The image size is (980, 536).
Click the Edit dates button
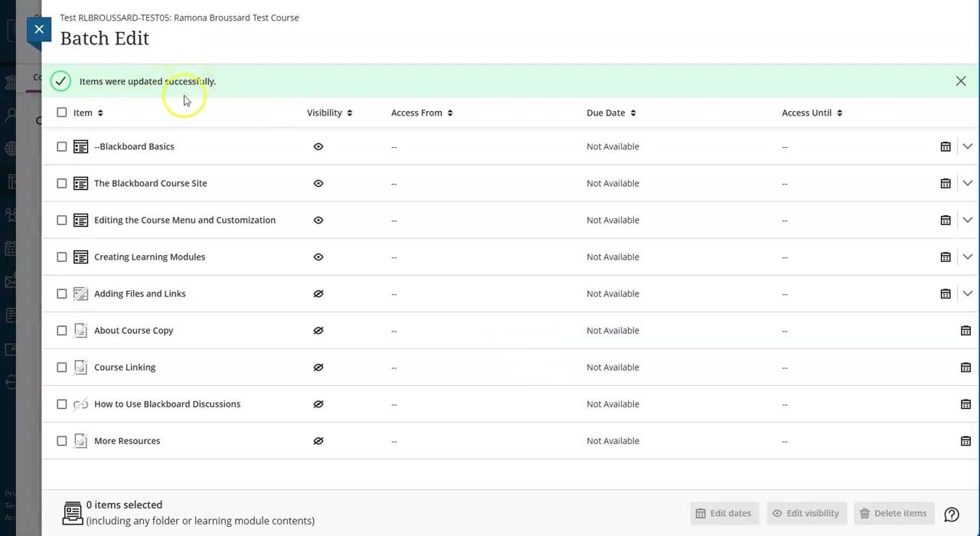724,513
